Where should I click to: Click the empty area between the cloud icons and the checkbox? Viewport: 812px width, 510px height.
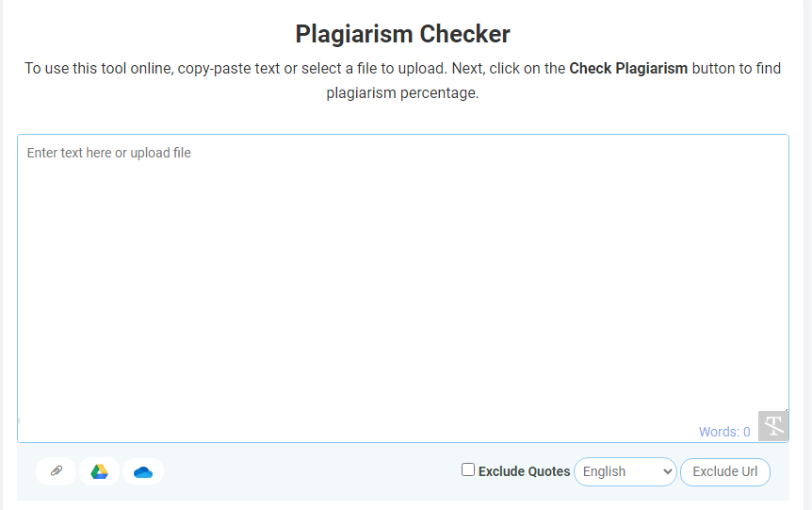(311, 471)
